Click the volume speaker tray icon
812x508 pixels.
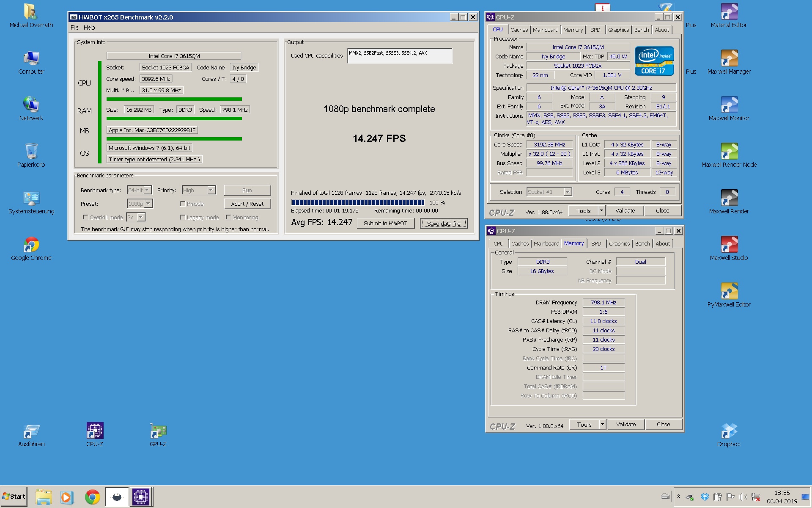743,497
